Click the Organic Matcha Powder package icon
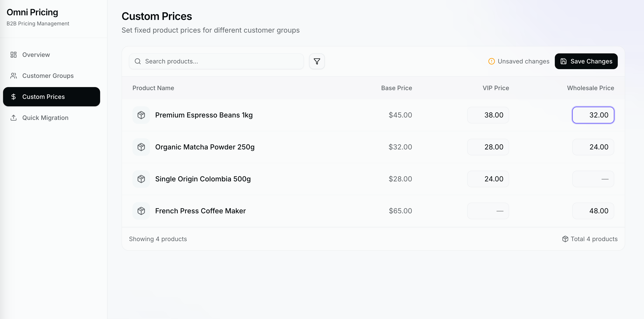Viewport: 644px width, 319px height. pos(141,147)
